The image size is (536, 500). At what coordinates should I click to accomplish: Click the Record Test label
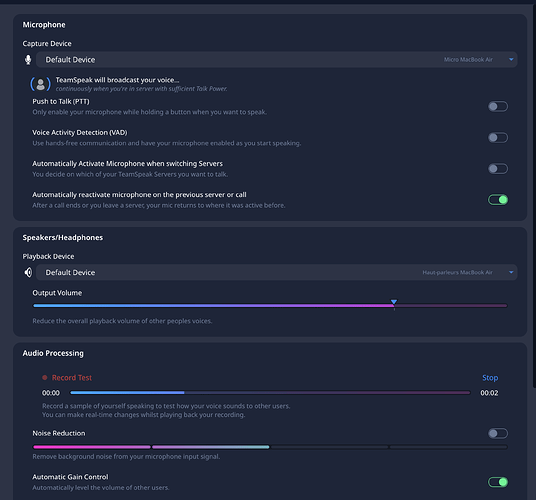point(72,378)
